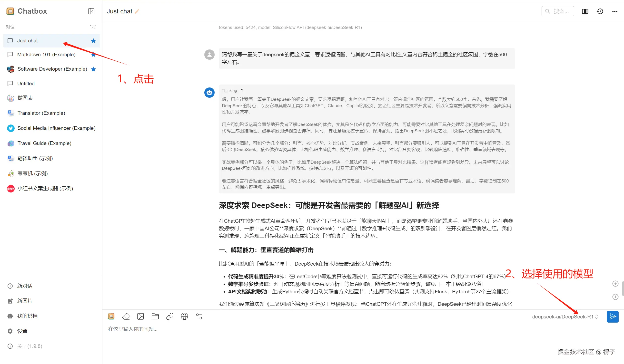The height and width of the screenshot is (364, 624).
Task: Click the Just chat header title
Action: pyautogui.click(x=119, y=11)
